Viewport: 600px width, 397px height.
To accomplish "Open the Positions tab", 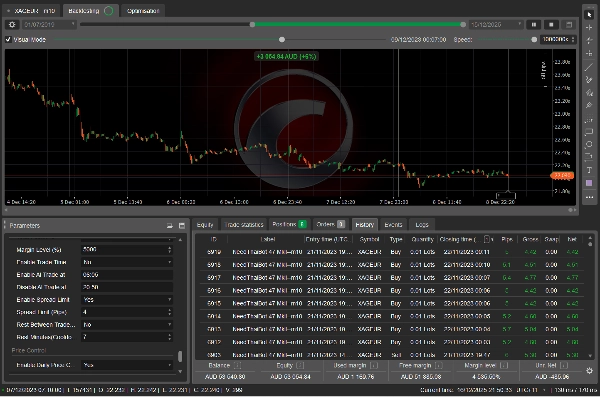I will coord(289,224).
